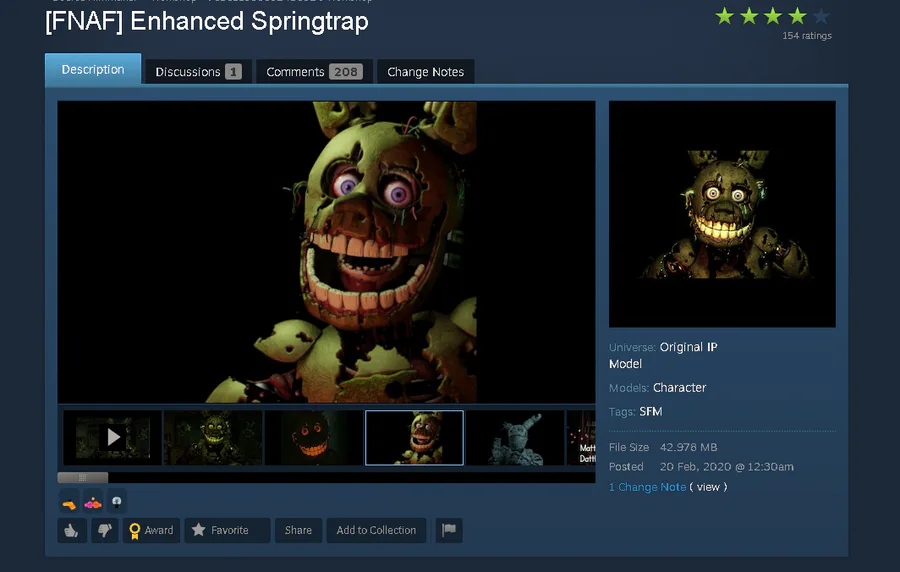Click the lightbulb award badge icon

point(117,503)
